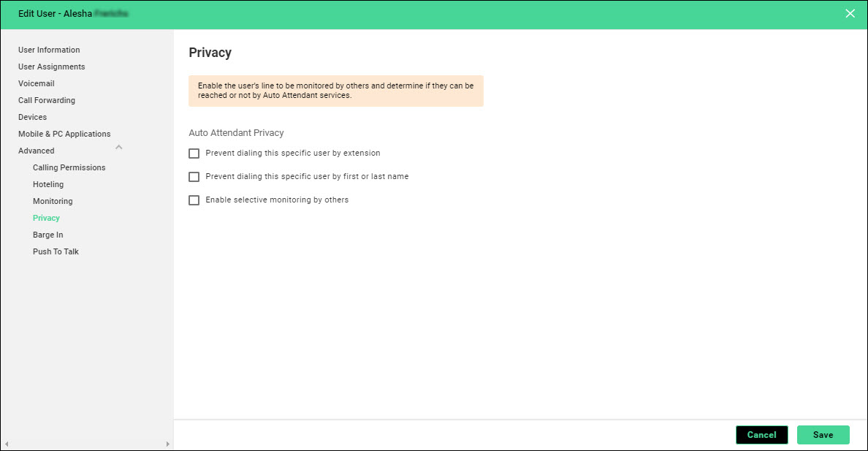Open Hoteling settings
868x451 pixels.
click(48, 184)
